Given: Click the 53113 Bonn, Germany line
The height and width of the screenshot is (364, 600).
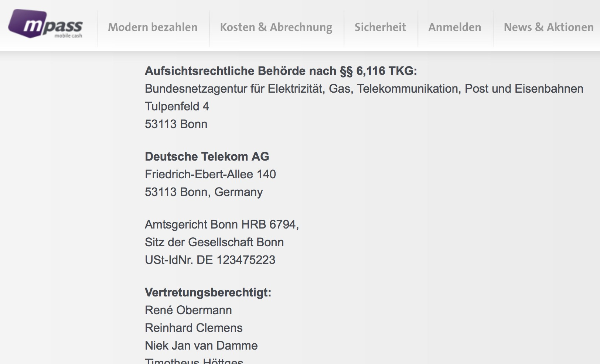Looking at the screenshot, I should click(x=204, y=192).
